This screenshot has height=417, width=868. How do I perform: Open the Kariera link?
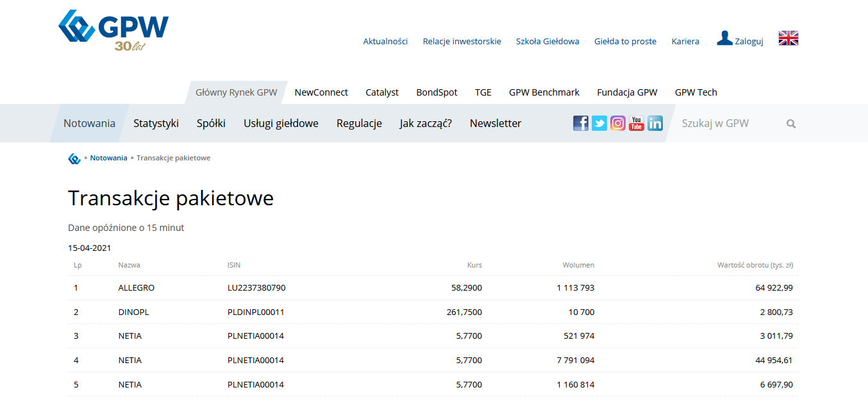(685, 41)
